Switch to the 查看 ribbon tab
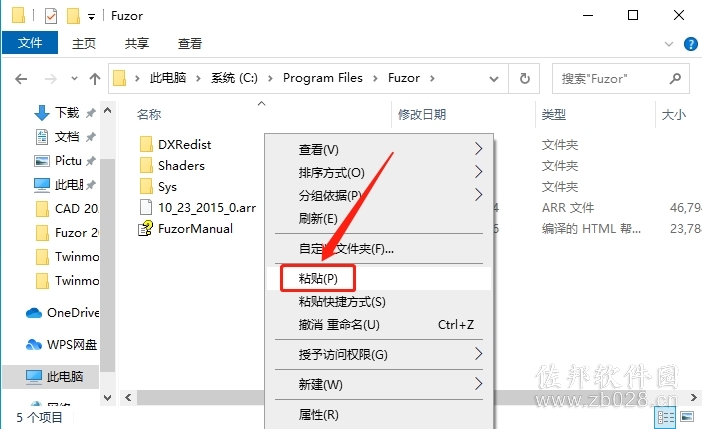The height and width of the screenshot is (429, 702). click(x=190, y=43)
